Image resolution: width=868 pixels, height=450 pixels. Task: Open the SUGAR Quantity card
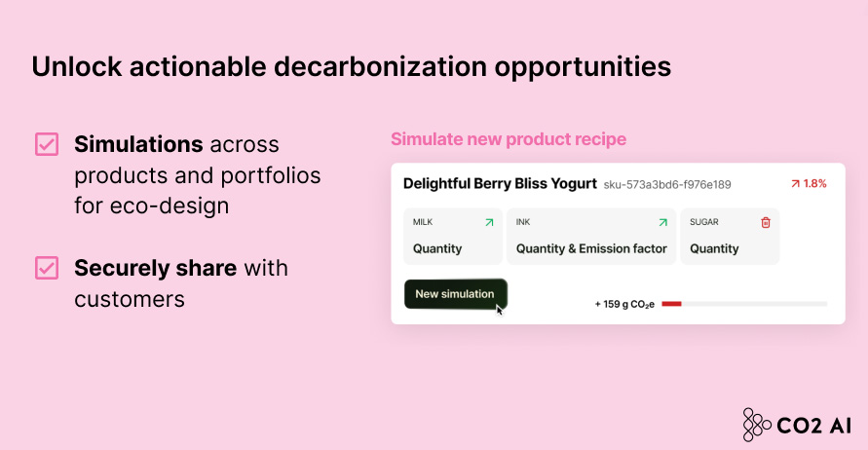coord(729,236)
